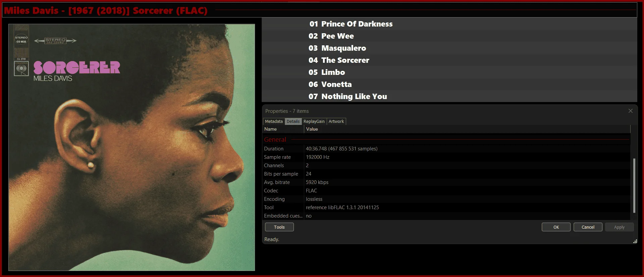
Task: Confirm with the OK button
Action: (x=556, y=227)
